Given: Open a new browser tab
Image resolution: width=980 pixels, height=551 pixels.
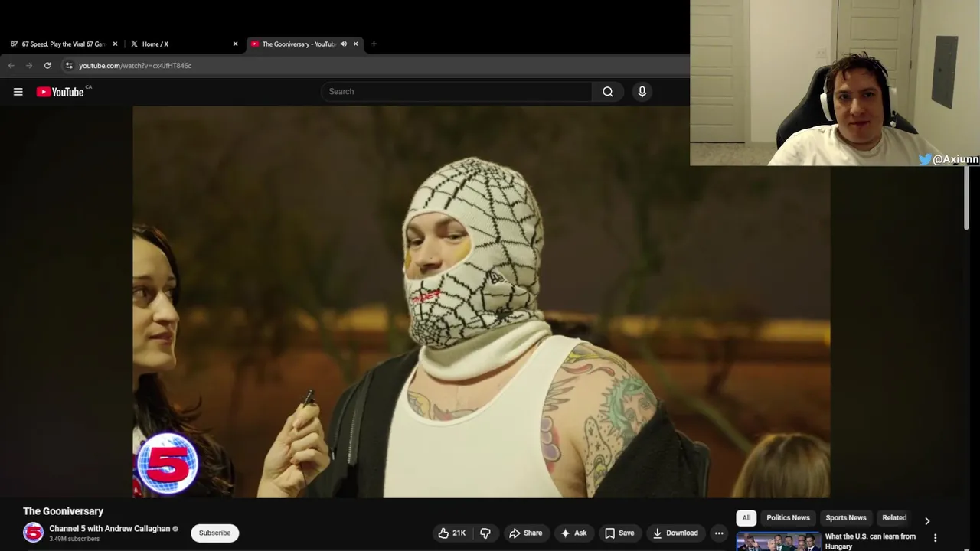Looking at the screenshot, I should coord(374,44).
